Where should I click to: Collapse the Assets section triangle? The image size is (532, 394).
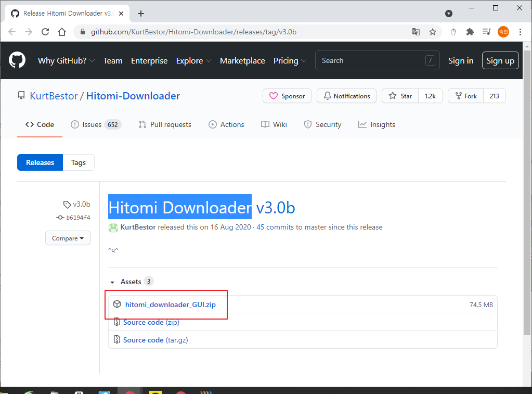coord(112,282)
